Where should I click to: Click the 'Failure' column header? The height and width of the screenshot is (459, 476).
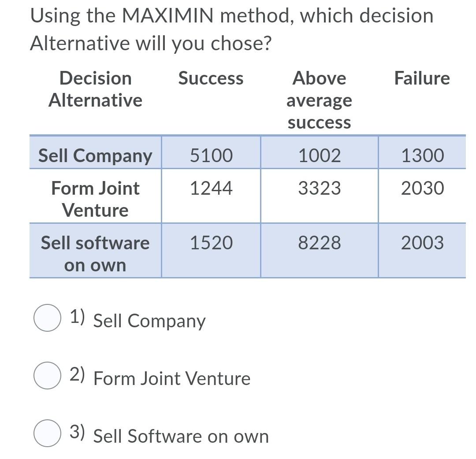click(x=423, y=78)
